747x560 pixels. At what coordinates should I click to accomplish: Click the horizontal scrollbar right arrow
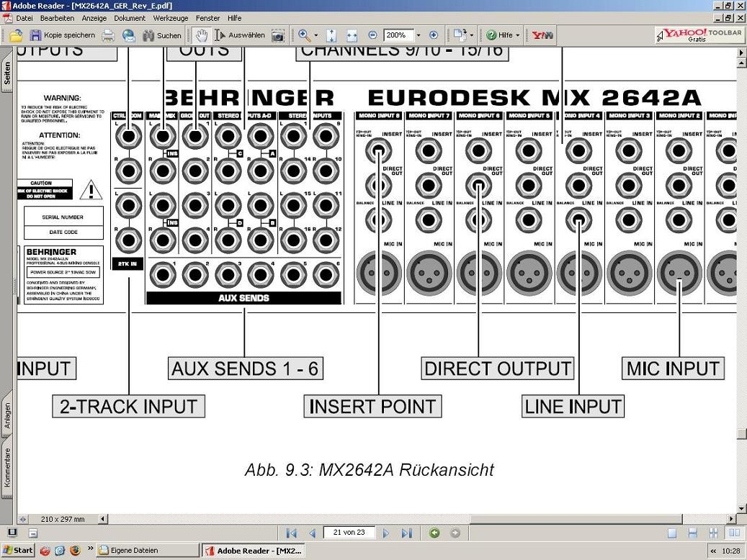pos(732,519)
